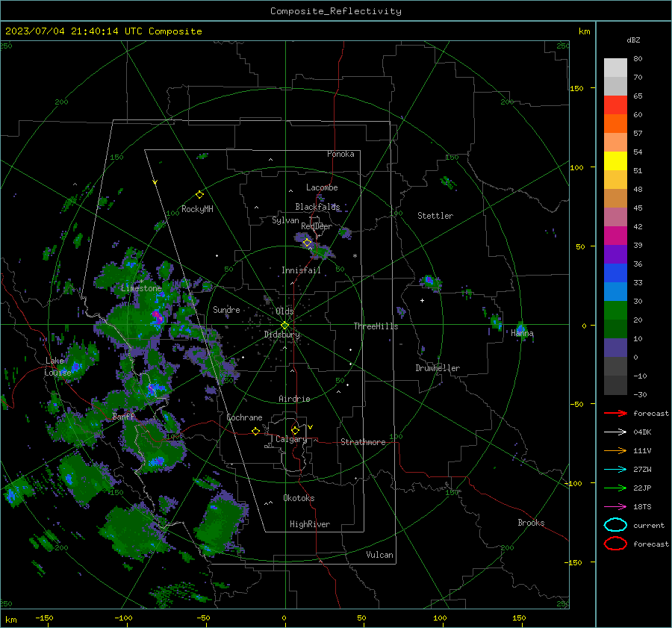The width and height of the screenshot is (672, 628).
Task: Select the orange 111V arrow icon
Action: [x=615, y=450]
